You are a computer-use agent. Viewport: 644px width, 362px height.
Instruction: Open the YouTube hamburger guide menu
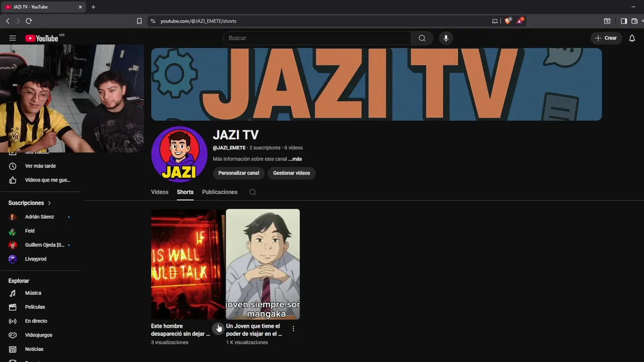click(x=13, y=38)
